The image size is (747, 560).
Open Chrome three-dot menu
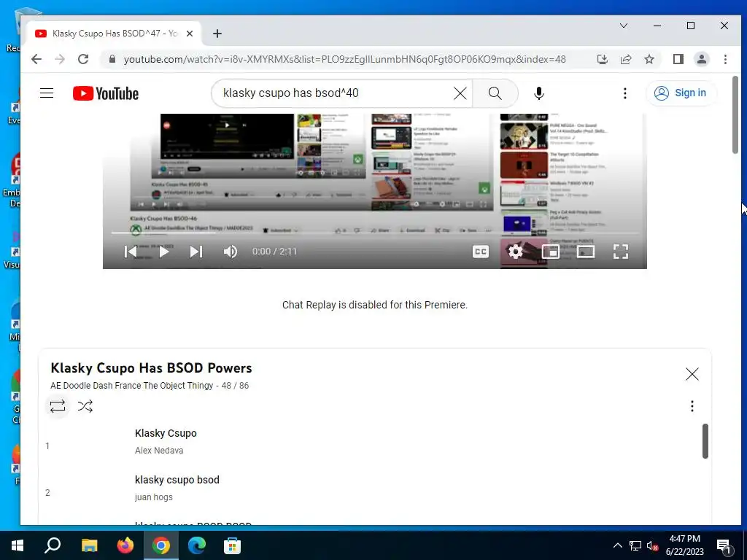(x=725, y=59)
